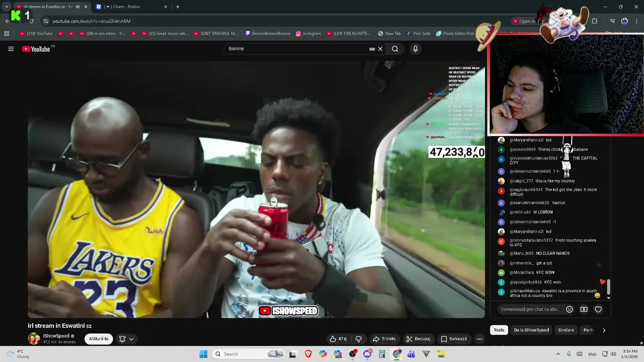Open the IShowSpeed channel name link
The width and height of the screenshot is (644, 362).
click(x=56, y=336)
